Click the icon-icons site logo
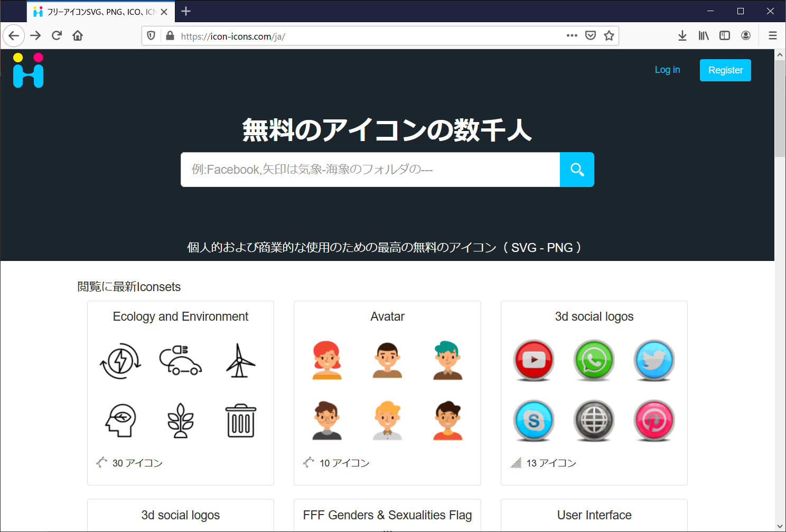Image resolution: width=786 pixels, height=532 pixels. coord(28,70)
